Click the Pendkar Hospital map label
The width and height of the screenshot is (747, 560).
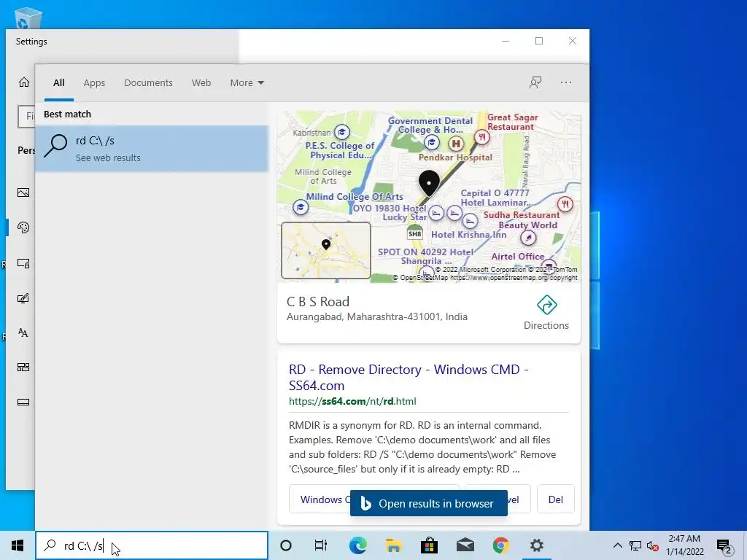coord(455,157)
